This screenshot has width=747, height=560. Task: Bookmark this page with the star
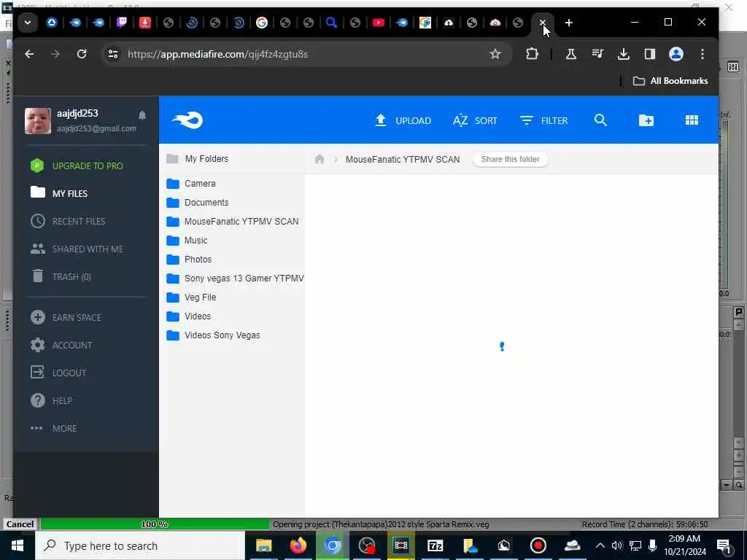click(495, 54)
